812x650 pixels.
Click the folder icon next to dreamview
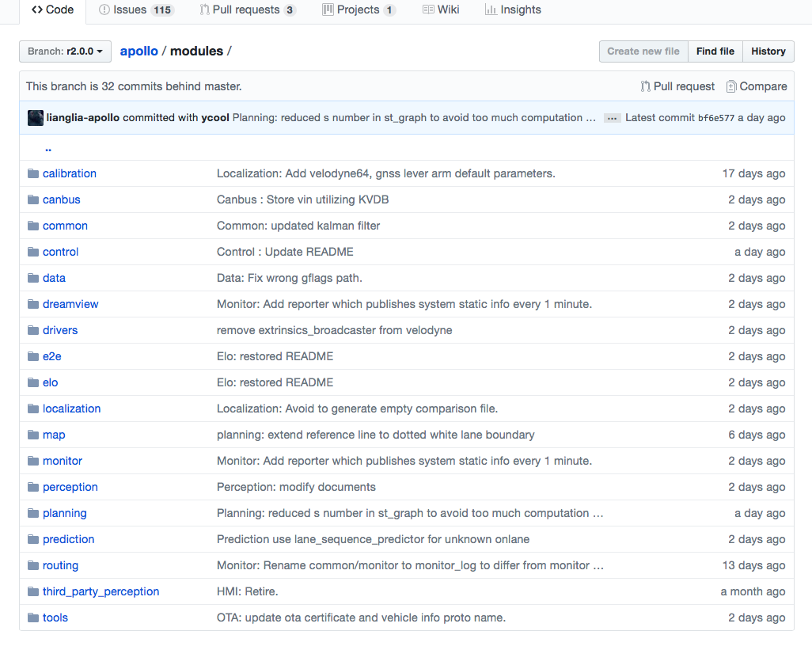[33, 304]
